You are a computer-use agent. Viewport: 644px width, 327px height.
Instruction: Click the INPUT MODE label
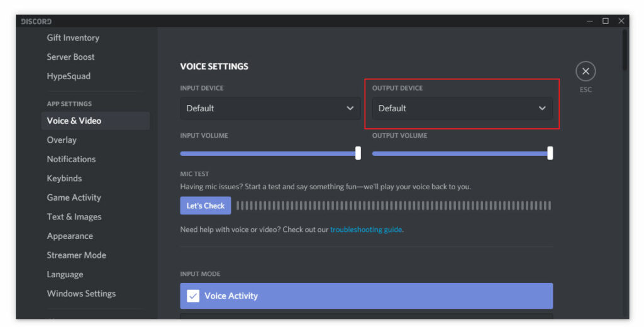[x=200, y=274]
